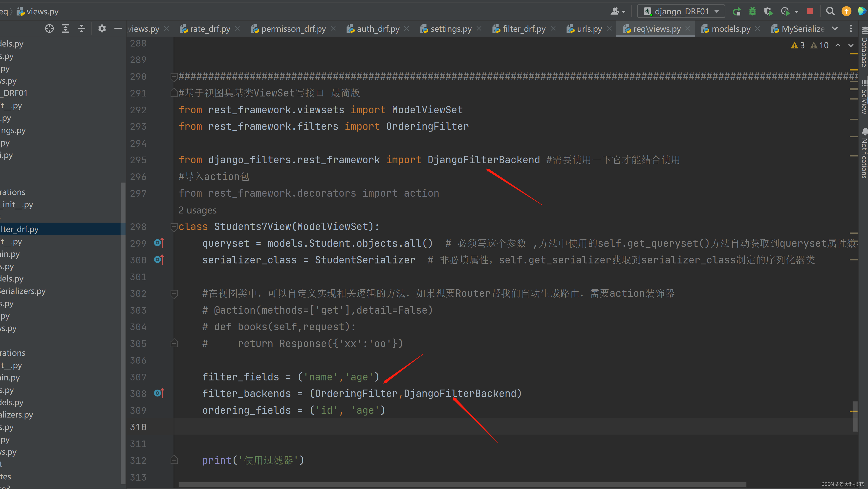Select ings.py file in project tree

click(13, 130)
